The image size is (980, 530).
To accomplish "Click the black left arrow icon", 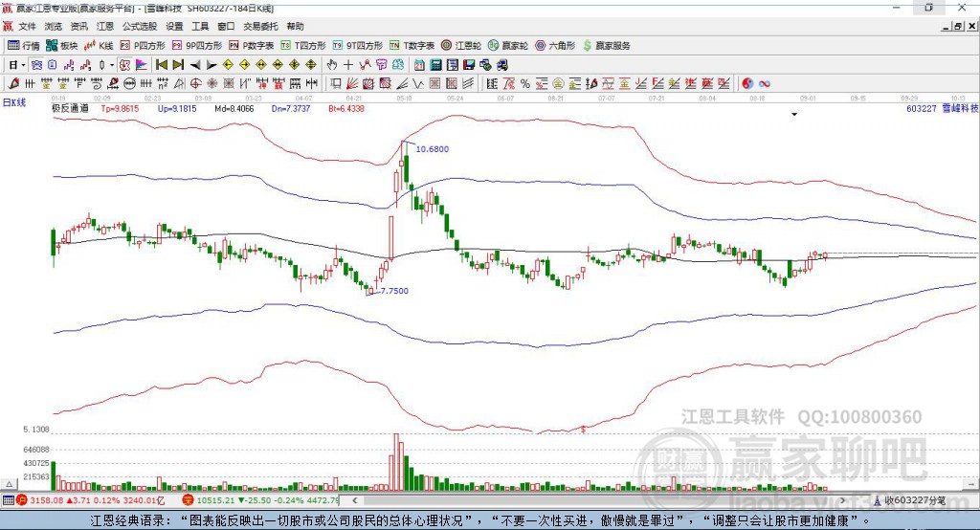I will 195,65.
